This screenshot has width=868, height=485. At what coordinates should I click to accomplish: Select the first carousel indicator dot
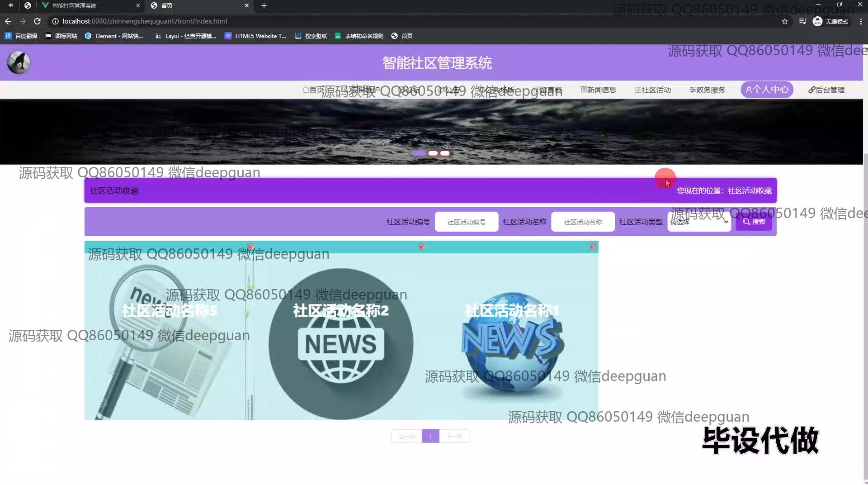(419, 153)
